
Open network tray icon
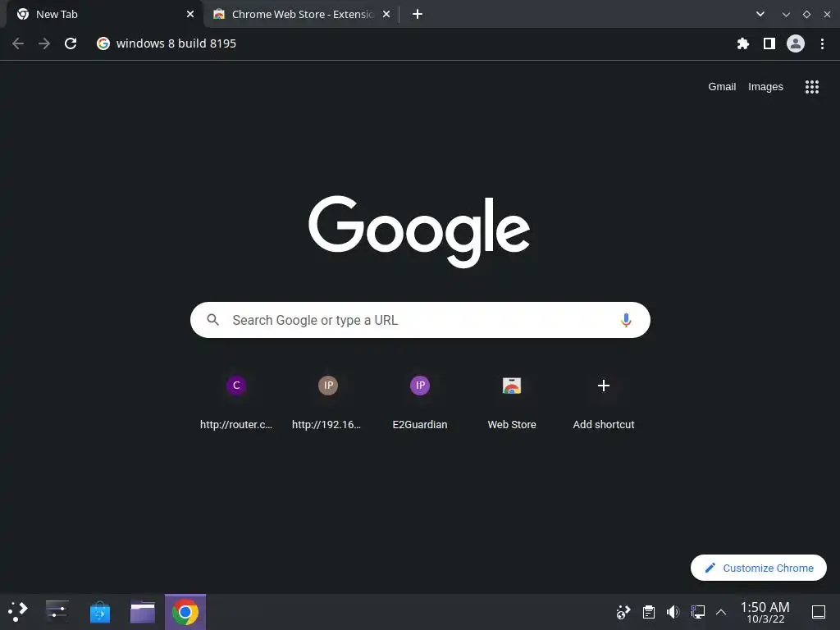(697, 612)
